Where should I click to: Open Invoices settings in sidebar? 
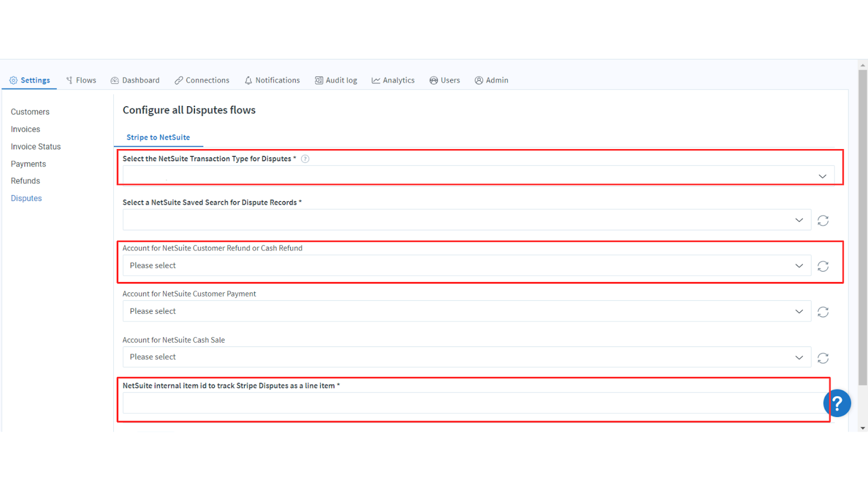pos(25,129)
